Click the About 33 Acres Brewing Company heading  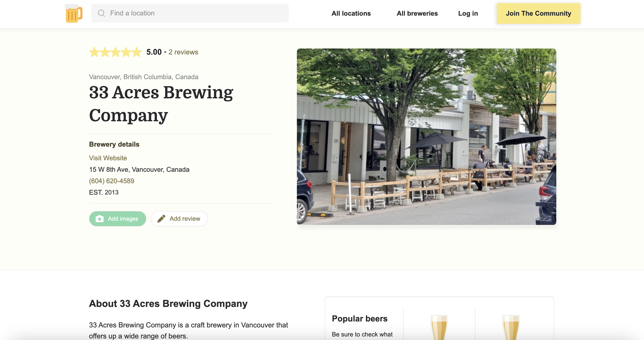[168, 303]
